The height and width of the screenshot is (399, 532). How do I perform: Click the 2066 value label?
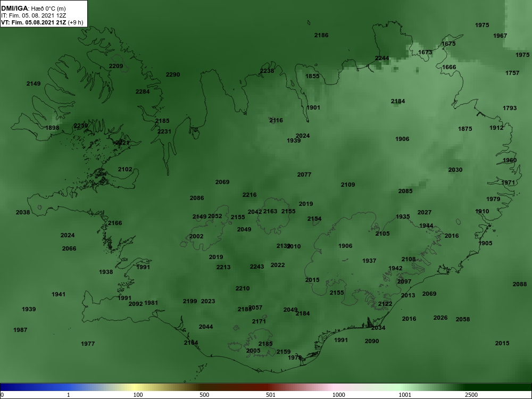(69, 248)
